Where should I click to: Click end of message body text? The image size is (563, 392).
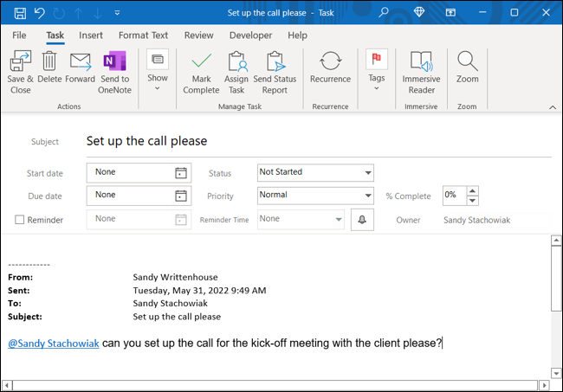coord(443,344)
